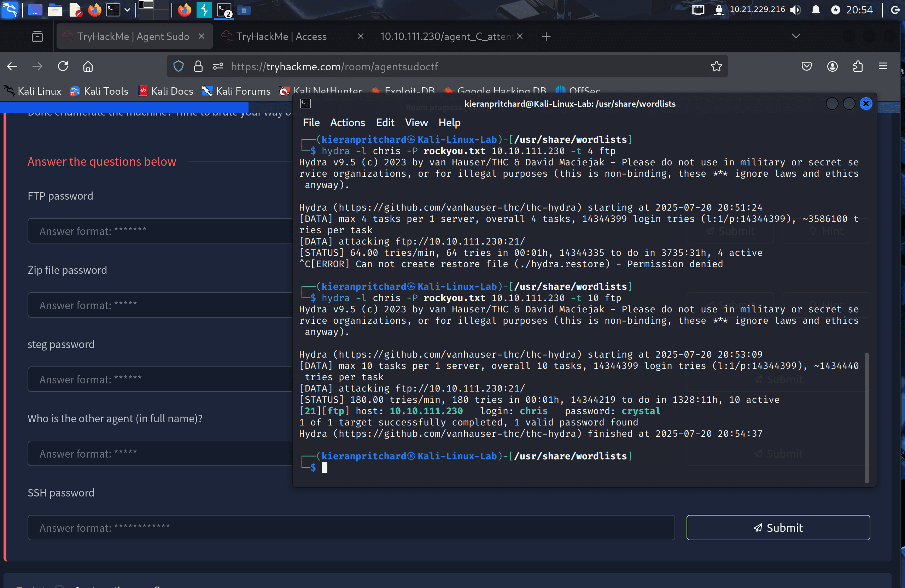This screenshot has width=905, height=588.
Task: Click the 'Answer the questions below' heading
Action: pyautogui.click(x=102, y=161)
